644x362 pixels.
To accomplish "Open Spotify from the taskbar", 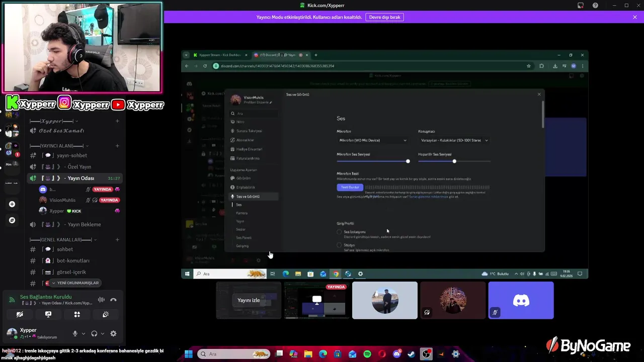I will click(367, 354).
